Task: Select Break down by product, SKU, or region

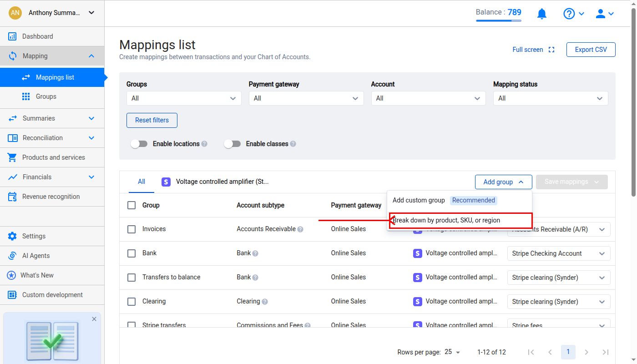Action: pyautogui.click(x=460, y=220)
